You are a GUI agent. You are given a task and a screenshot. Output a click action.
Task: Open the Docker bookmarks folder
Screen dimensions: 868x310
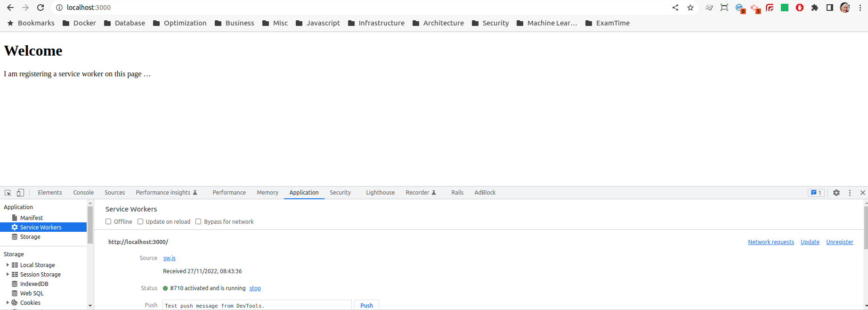(x=79, y=23)
